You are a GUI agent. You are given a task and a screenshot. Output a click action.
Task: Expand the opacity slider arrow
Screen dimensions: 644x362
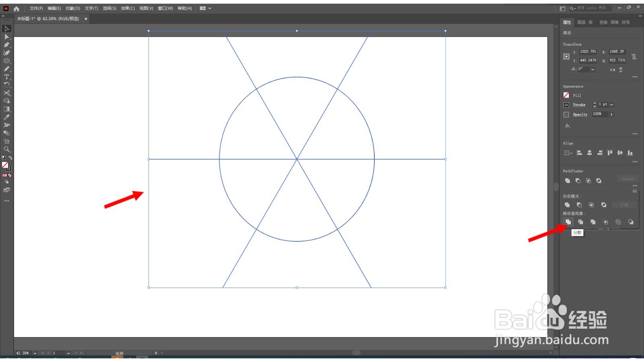pos(611,114)
